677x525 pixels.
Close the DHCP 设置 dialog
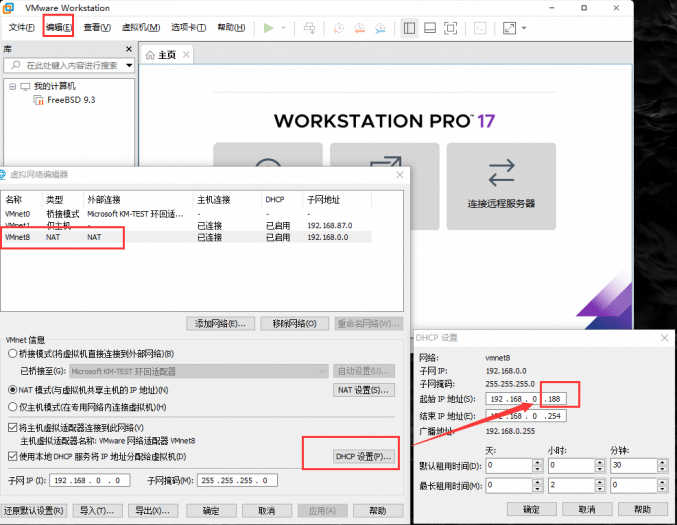tap(664, 338)
